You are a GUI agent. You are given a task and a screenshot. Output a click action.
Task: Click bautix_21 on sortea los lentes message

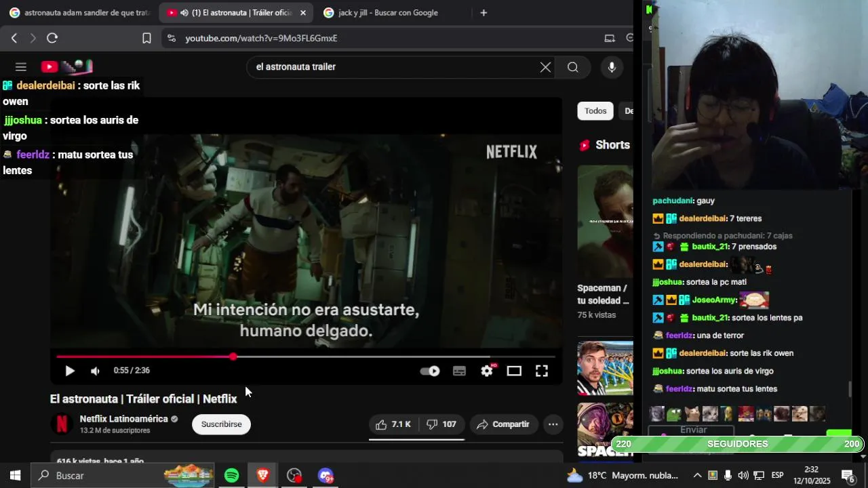tap(710, 318)
